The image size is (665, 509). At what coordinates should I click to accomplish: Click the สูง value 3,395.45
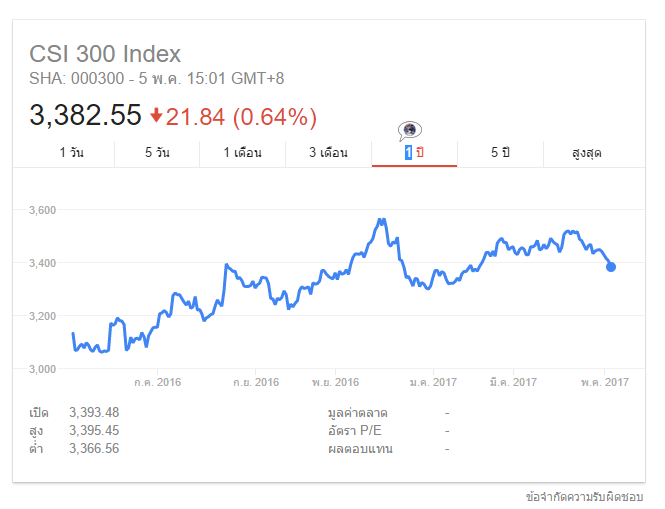pyautogui.click(x=94, y=431)
